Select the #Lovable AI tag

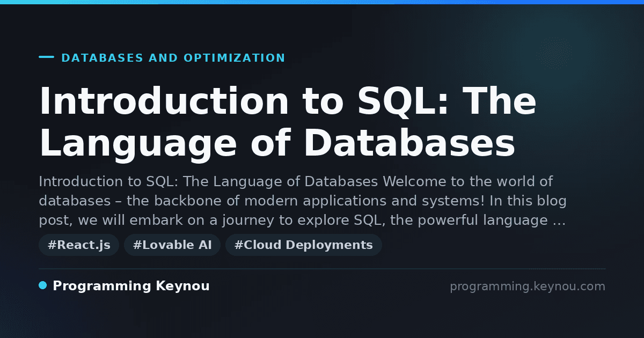coord(172,245)
